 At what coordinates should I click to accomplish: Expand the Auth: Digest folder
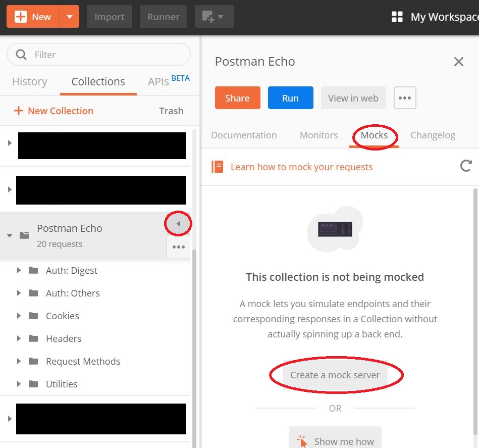click(x=19, y=270)
